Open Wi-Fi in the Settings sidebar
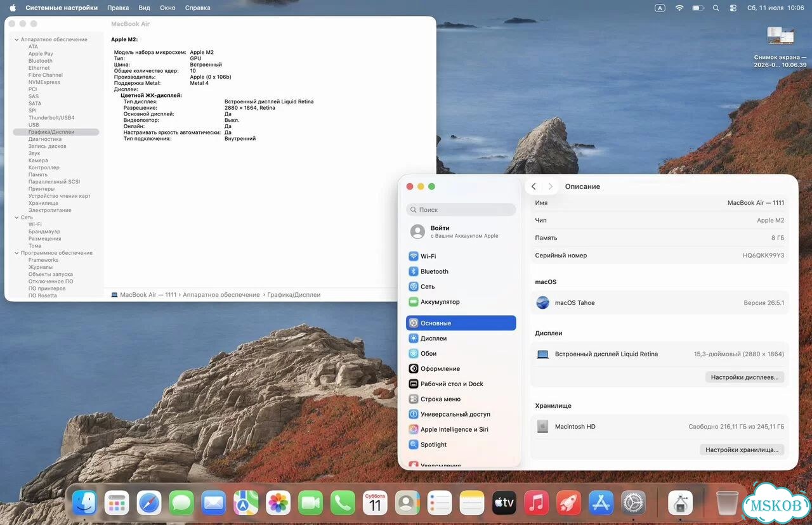This screenshot has height=525, width=812. click(461, 256)
